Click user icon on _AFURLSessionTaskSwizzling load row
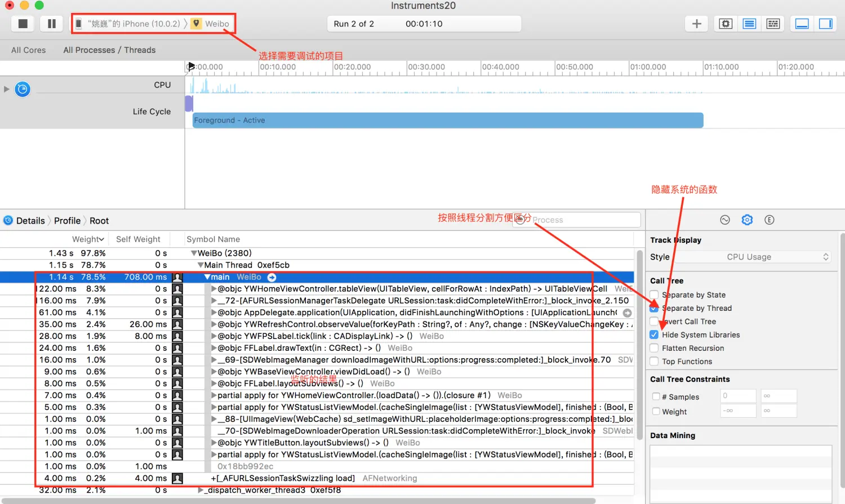 coord(177,478)
